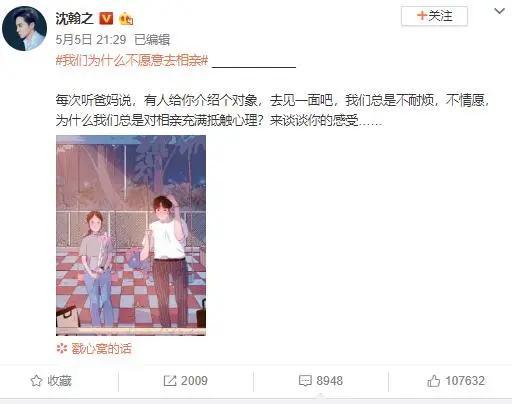This screenshot has width=512, height=404.
Task: Click the comment count 8948
Action: pos(329,381)
